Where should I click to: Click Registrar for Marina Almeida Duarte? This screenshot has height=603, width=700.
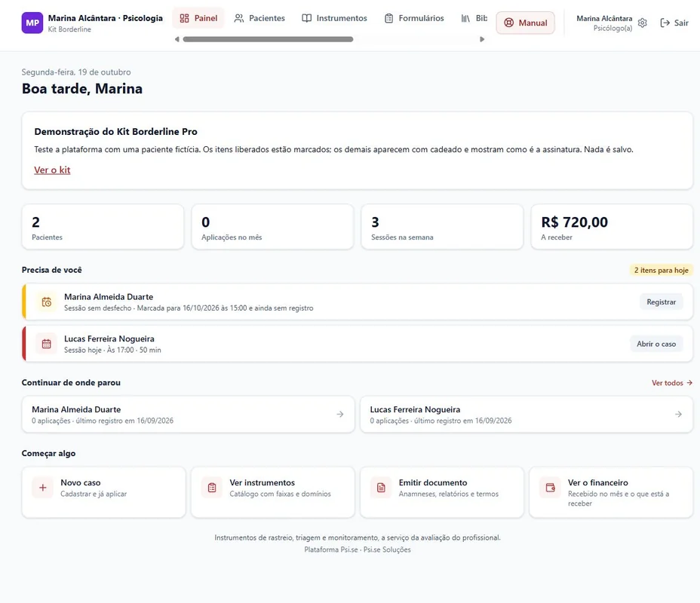(x=662, y=302)
